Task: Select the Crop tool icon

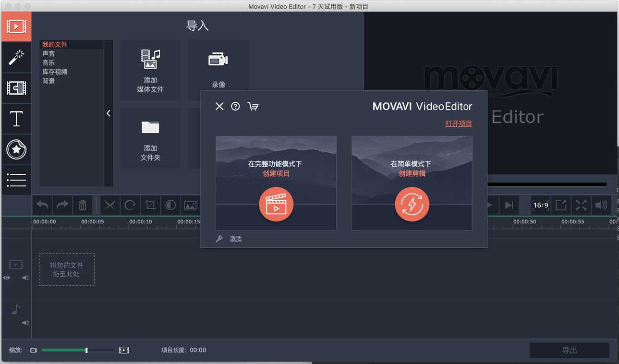Action: pyautogui.click(x=150, y=206)
